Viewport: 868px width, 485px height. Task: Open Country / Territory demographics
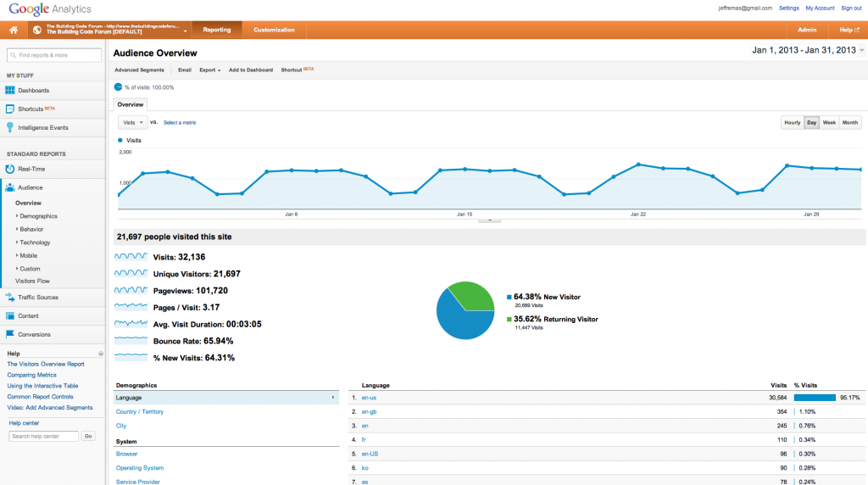pos(140,412)
